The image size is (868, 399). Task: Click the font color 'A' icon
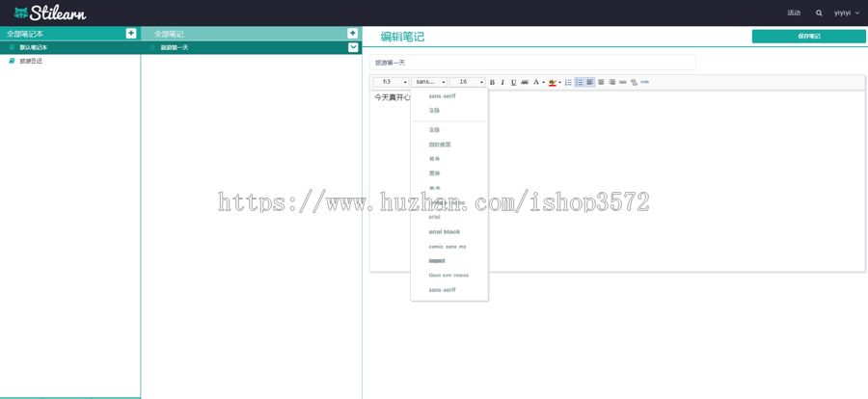535,82
